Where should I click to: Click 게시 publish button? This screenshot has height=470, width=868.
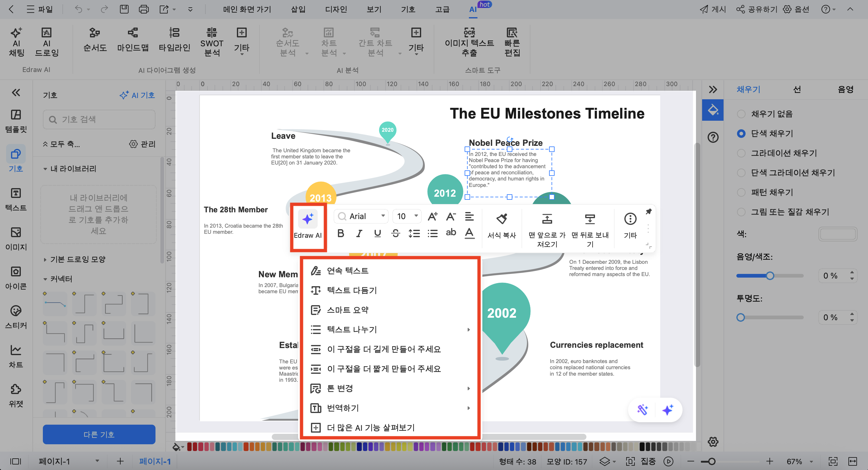[x=713, y=9]
